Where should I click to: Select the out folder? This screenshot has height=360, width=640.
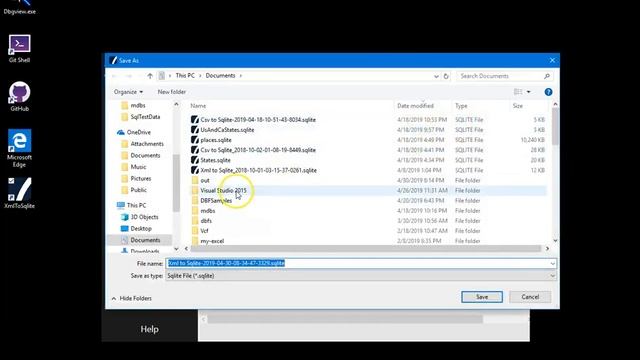click(x=200, y=180)
